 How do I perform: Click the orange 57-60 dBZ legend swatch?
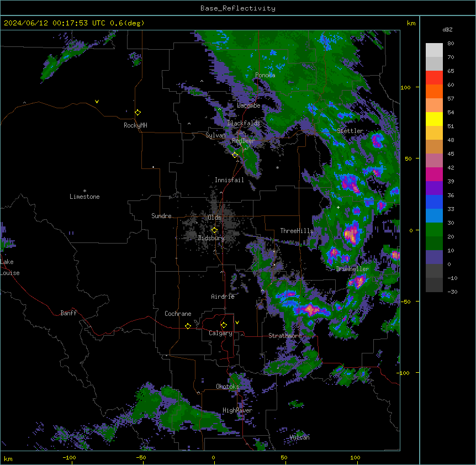pyautogui.click(x=434, y=91)
